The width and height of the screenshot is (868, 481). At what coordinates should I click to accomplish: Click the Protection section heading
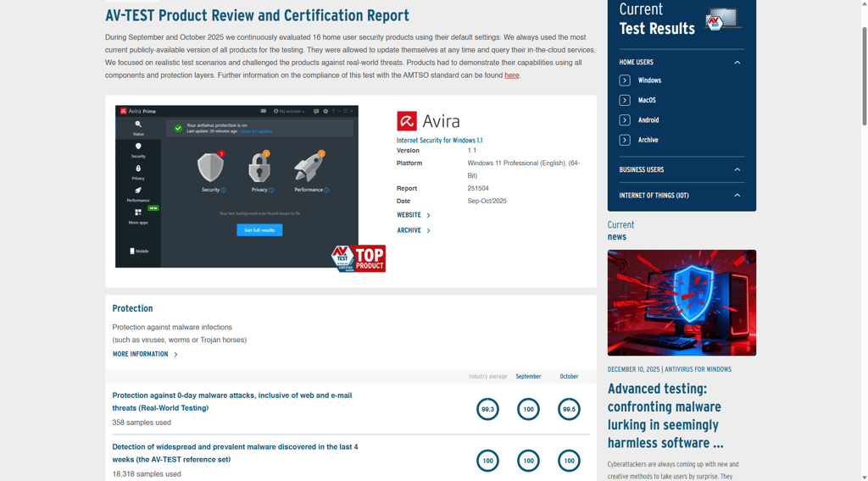[132, 308]
